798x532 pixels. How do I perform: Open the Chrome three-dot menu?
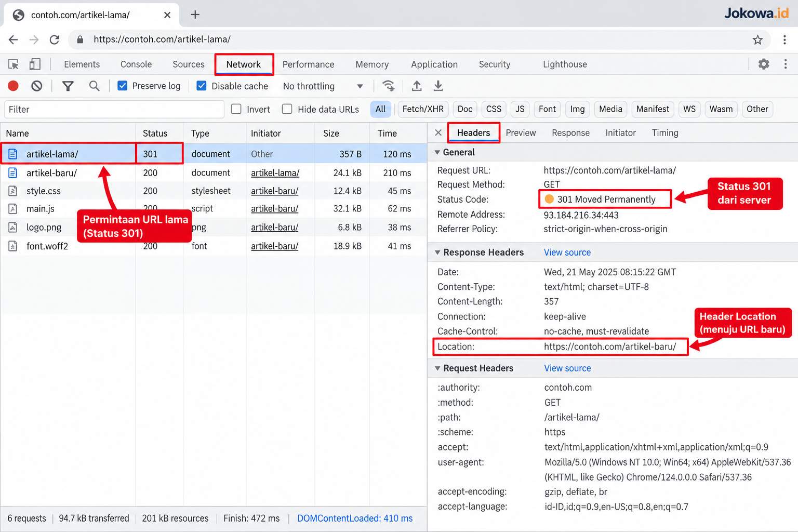(x=784, y=39)
